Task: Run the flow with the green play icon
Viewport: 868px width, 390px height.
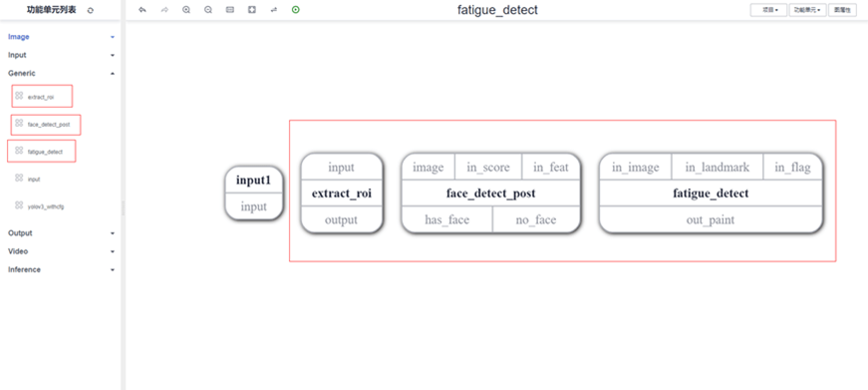Action: (296, 9)
